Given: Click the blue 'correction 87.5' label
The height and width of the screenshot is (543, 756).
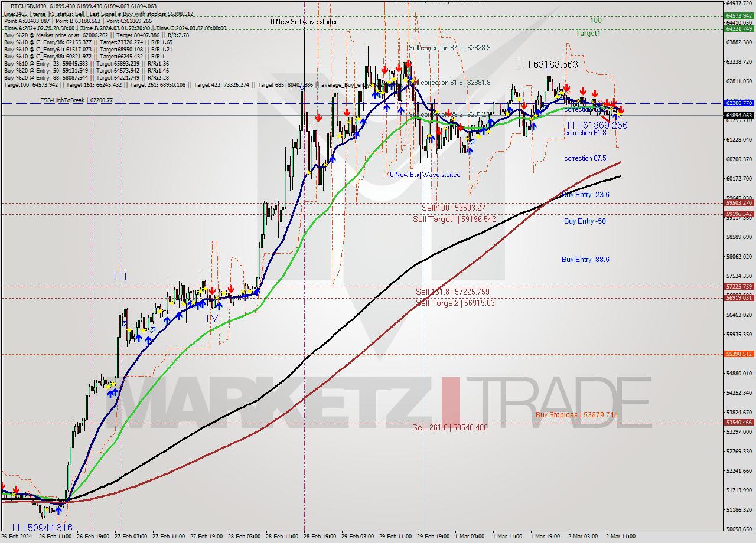Looking at the screenshot, I should tap(585, 158).
